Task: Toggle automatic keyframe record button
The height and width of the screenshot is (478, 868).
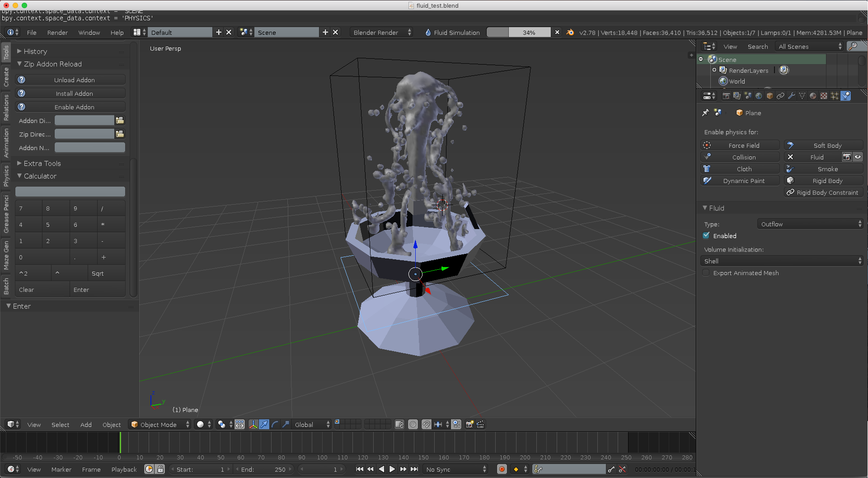Action: click(502, 469)
